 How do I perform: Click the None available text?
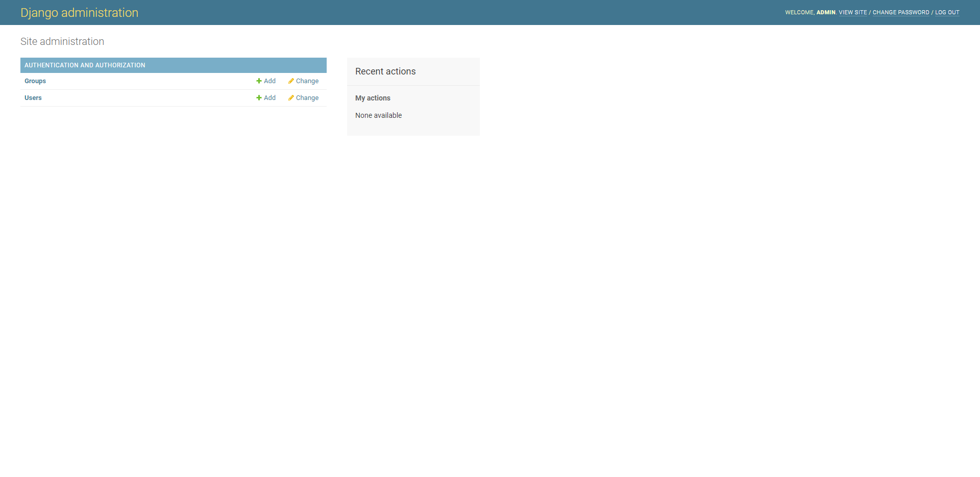tap(378, 115)
